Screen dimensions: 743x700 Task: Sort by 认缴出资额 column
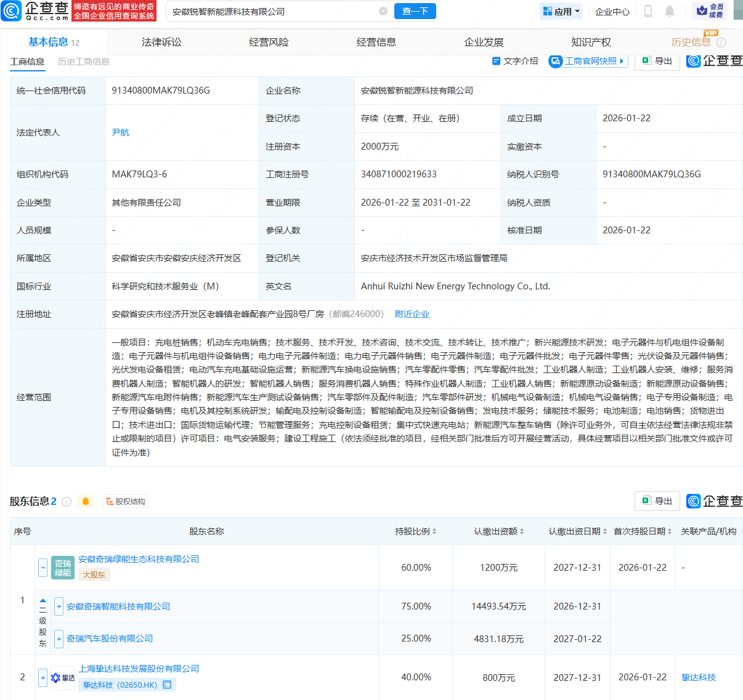[x=498, y=531]
